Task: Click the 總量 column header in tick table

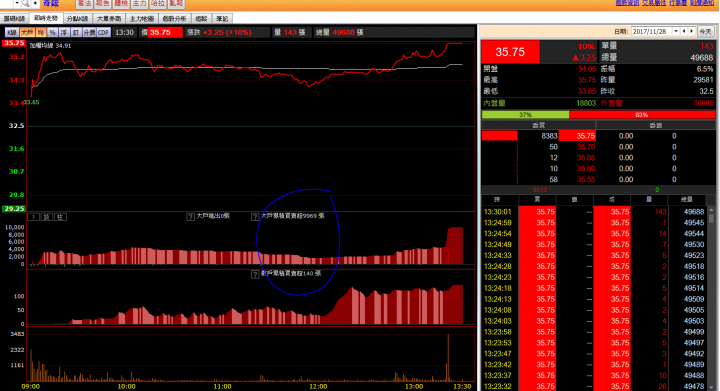Action: pos(686,200)
